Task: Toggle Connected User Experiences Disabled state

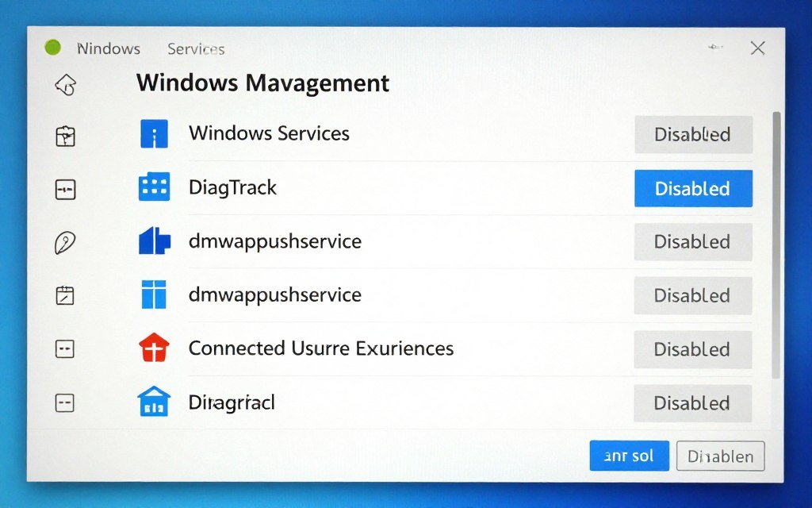Action: (x=693, y=349)
